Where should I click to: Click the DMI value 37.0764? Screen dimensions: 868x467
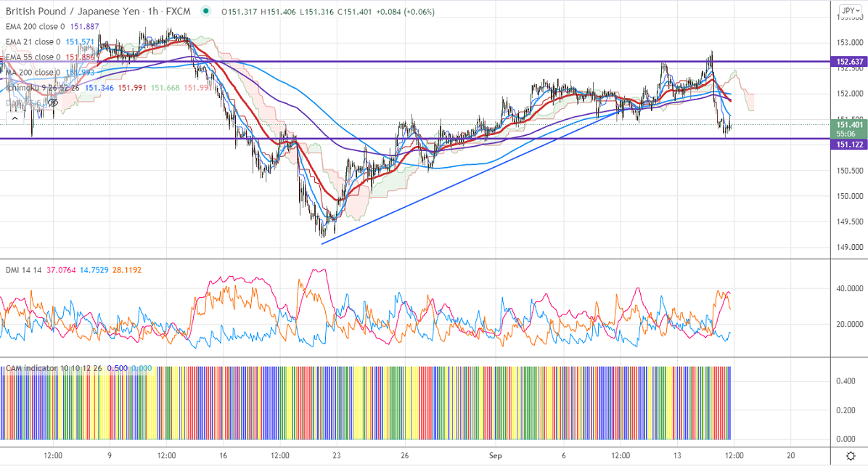point(61,270)
